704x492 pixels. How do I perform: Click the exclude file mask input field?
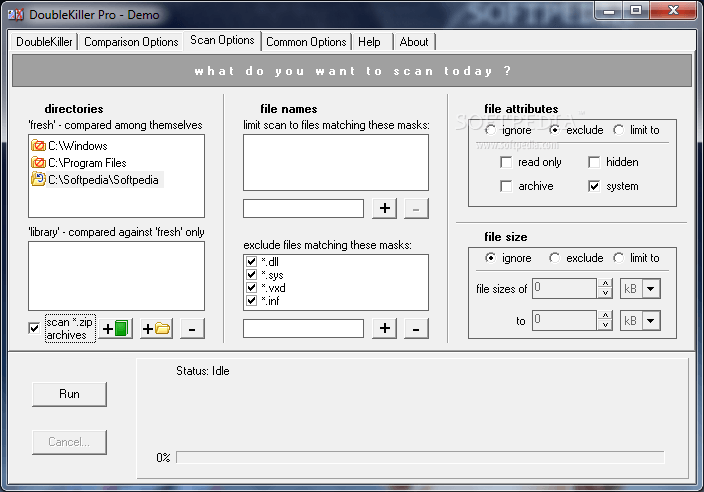click(304, 329)
